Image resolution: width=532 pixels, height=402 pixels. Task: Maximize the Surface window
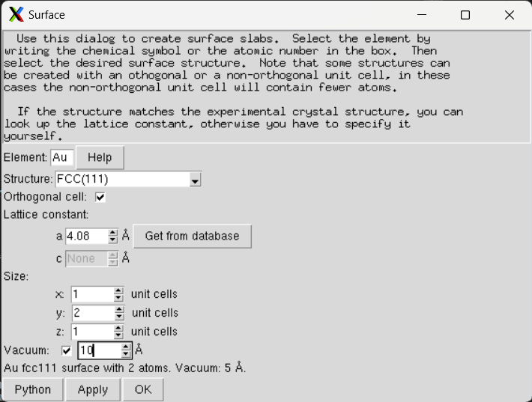(465, 15)
